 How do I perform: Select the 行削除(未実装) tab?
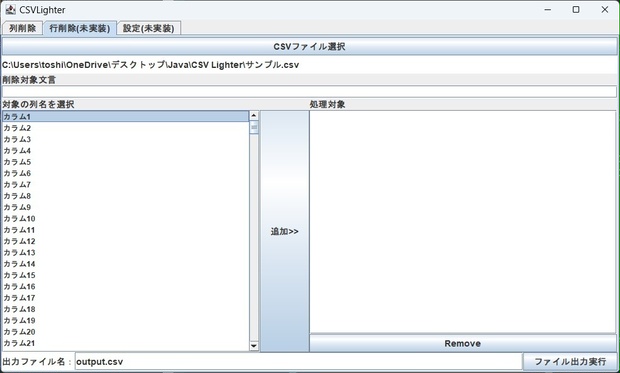[x=79, y=28]
